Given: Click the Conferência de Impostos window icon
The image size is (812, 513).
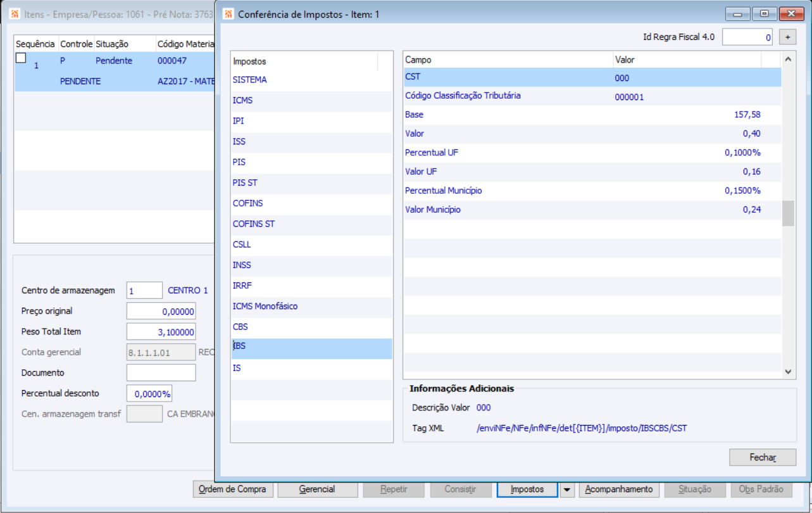Looking at the screenshot, I should pos(228,13).
